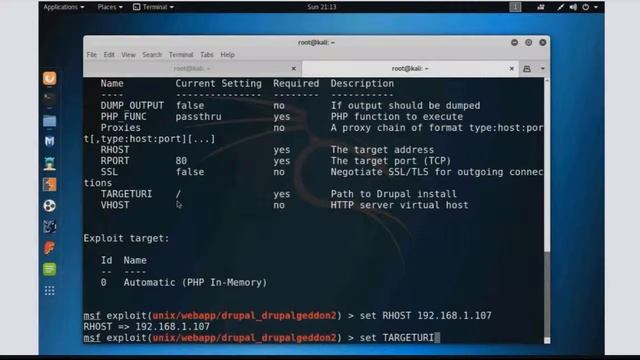Click the power icon in the top bar
Image resolution: width=640 pixels, height=360 pixels.
coord(586,7)
